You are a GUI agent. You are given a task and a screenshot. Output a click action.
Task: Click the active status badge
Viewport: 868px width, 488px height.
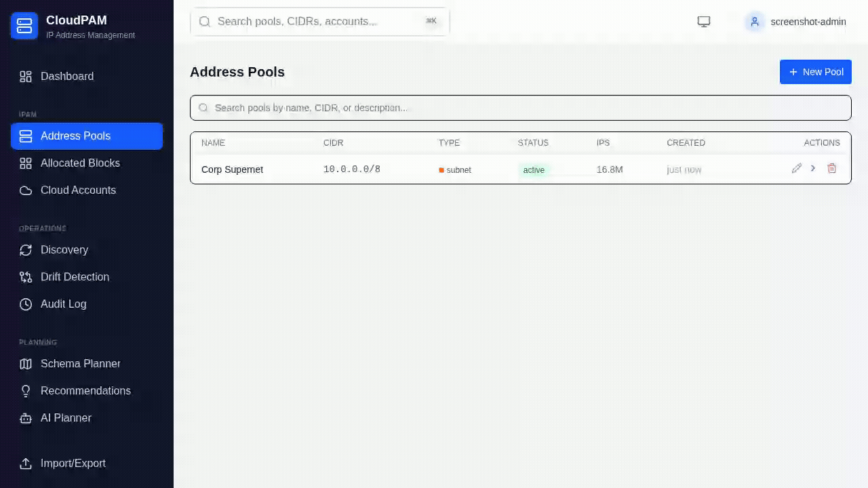[x=534, y=170]
